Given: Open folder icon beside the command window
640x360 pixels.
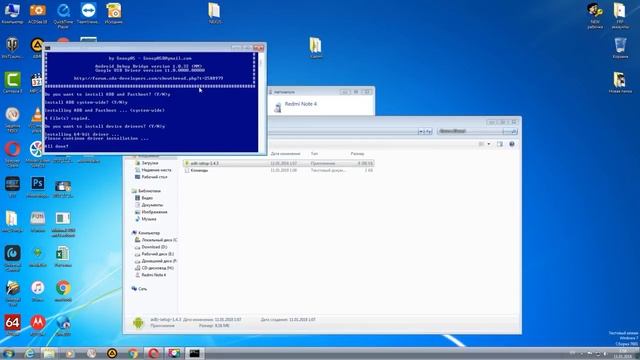Looking at the screenshot, I should pyautogui.click(x=316, y=47).
